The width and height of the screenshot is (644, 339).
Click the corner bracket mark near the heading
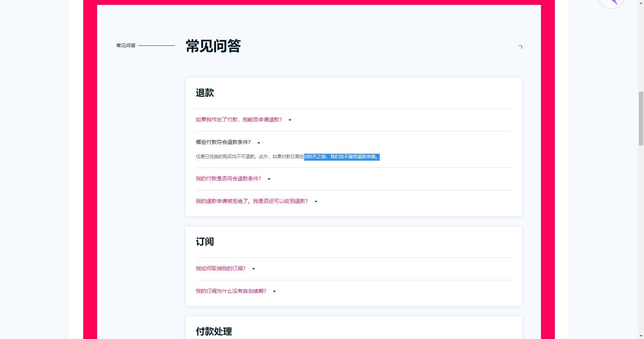pyautogui.click(x=520, y=47)
